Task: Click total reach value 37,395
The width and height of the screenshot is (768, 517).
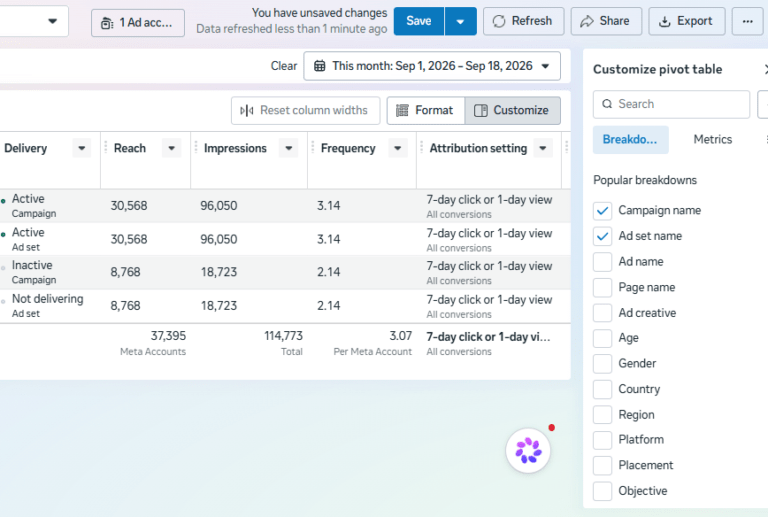Action: coord(168,336)
